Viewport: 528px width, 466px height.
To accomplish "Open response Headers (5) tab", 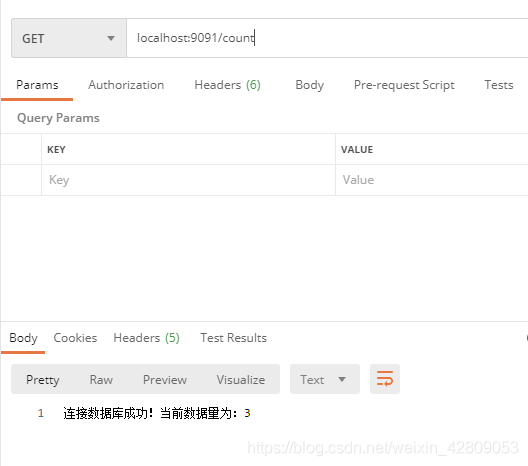I will (146, 338).
